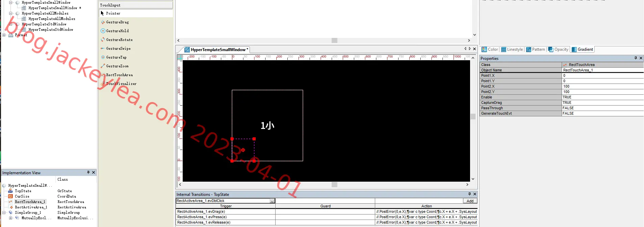Select RectActiveArea_1 in Implementation View

[31, 207]
